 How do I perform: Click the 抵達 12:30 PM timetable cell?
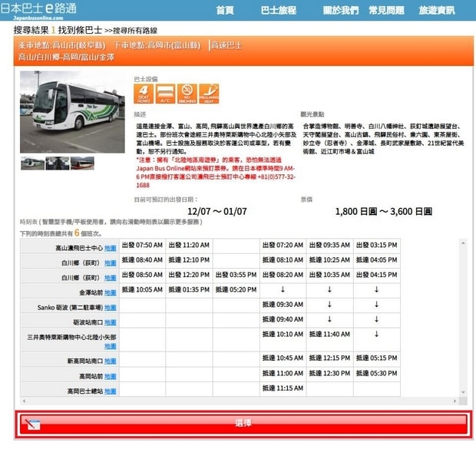click(329, 374)
